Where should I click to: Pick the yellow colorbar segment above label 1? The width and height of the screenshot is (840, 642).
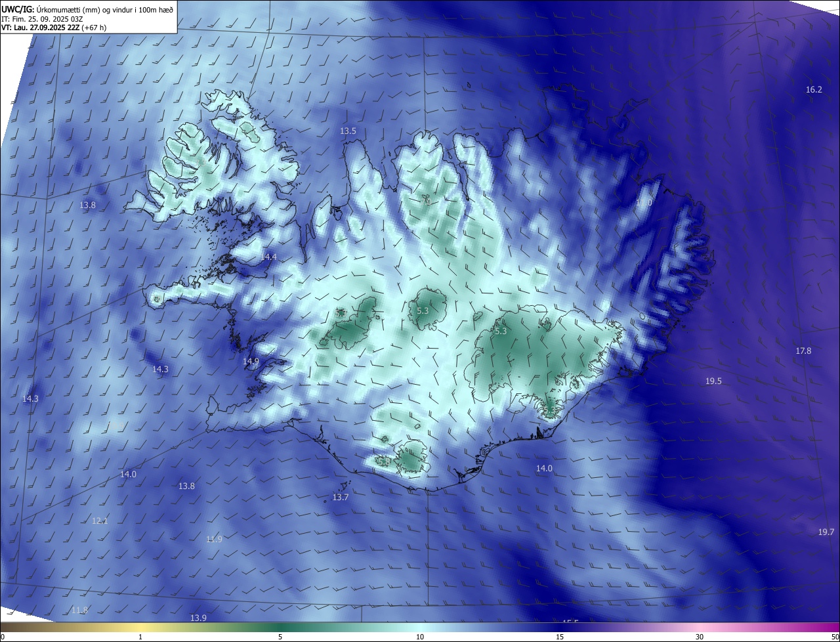pyautogui.click(x=140, y=627)
